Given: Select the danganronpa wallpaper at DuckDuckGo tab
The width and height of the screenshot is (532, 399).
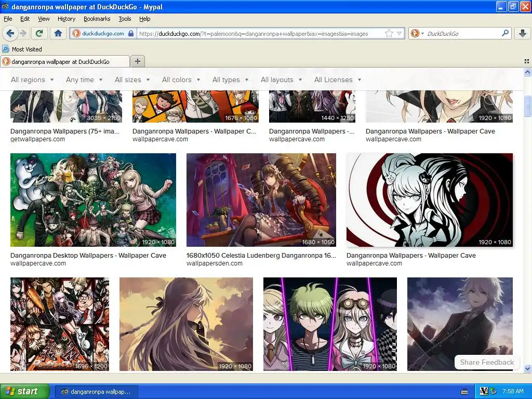Looking at the screenshot, I should tap(65, 61).
